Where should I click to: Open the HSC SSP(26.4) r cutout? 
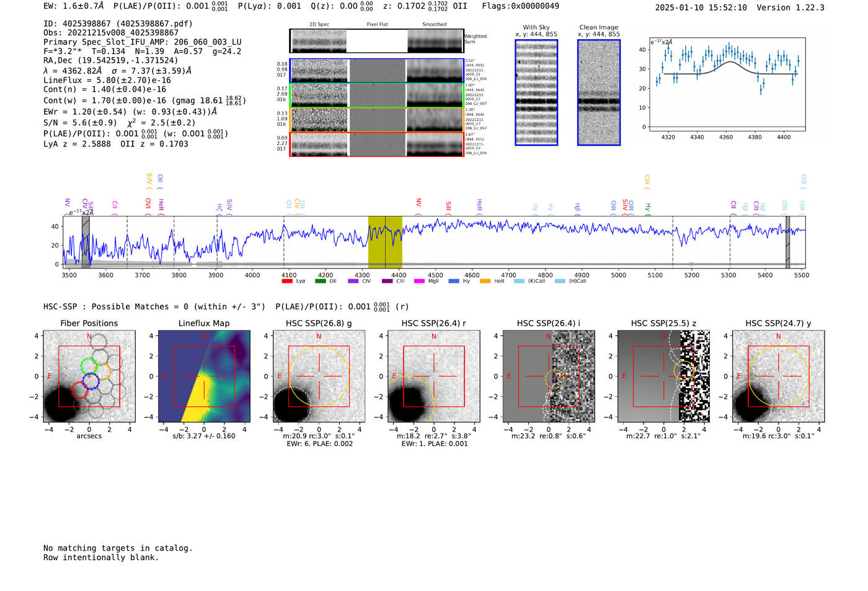433,376
